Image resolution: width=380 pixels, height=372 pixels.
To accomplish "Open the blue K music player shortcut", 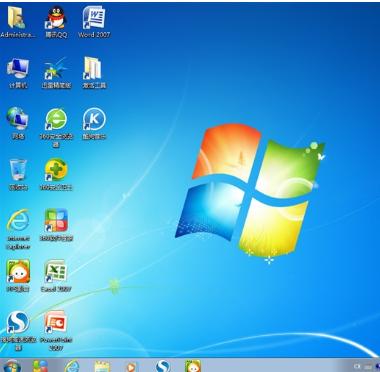I will 94,123.
